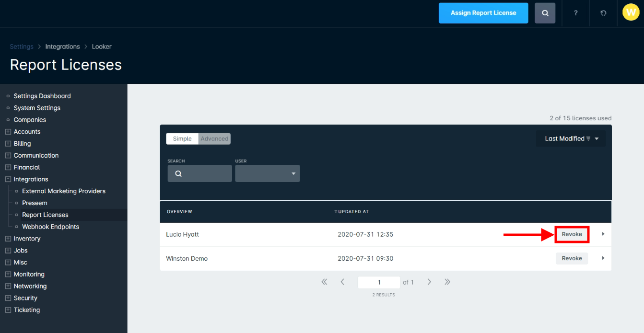Expand the Misc tree node
644x333 pixels.
coord(8,263)
